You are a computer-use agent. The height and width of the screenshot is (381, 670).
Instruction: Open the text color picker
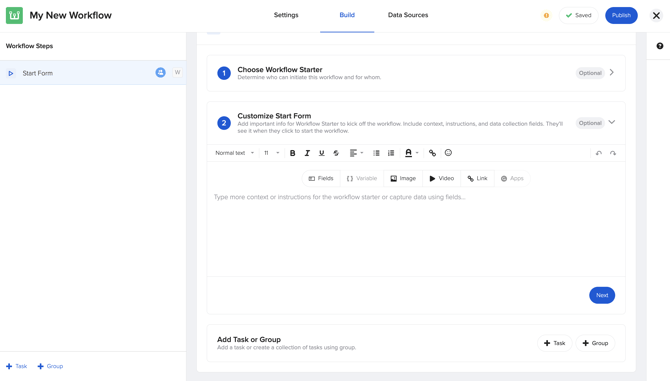(411, 153)
